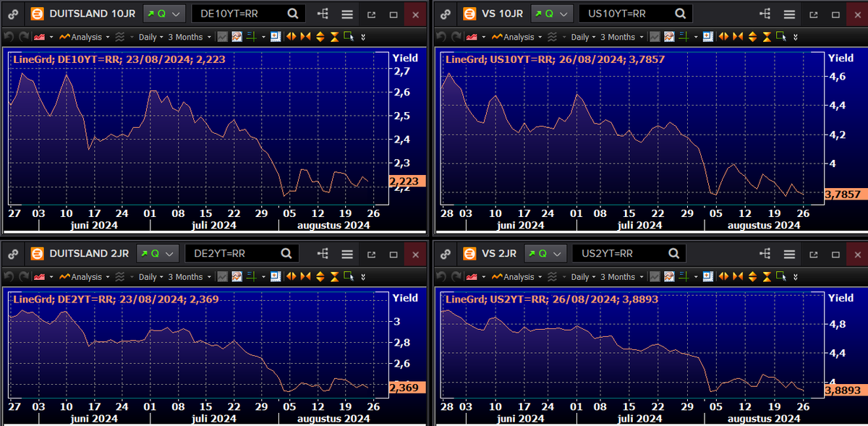Toggle the crosshair tool in Duitsland 10JR toolbar
The height and width of the screenshot is (426, 868).
pyautogui.click(x=251, y=37)
